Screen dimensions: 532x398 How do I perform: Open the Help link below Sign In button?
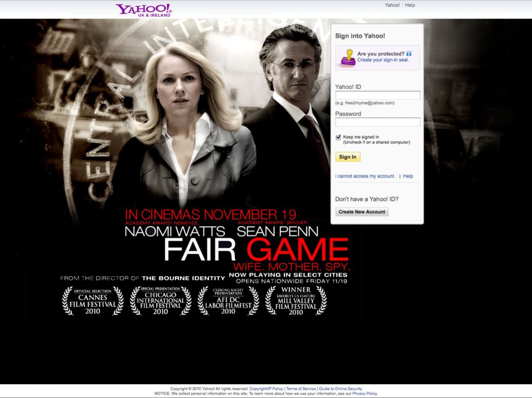(x=408, y=177)
